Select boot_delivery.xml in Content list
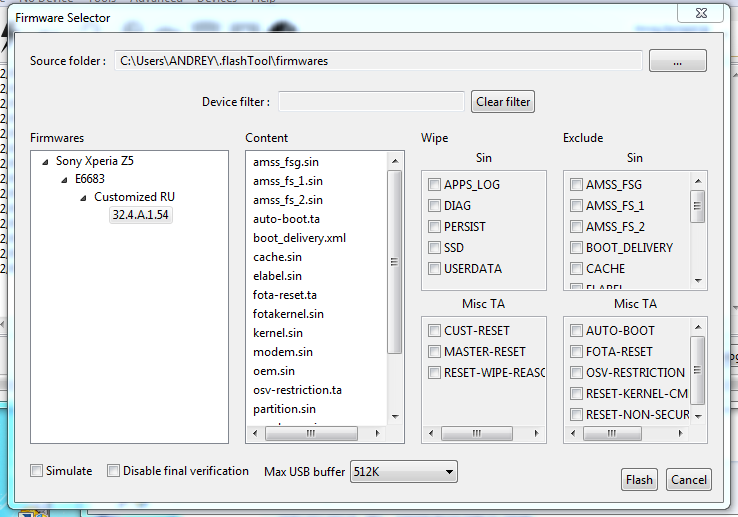 click(x=299, y=238)
